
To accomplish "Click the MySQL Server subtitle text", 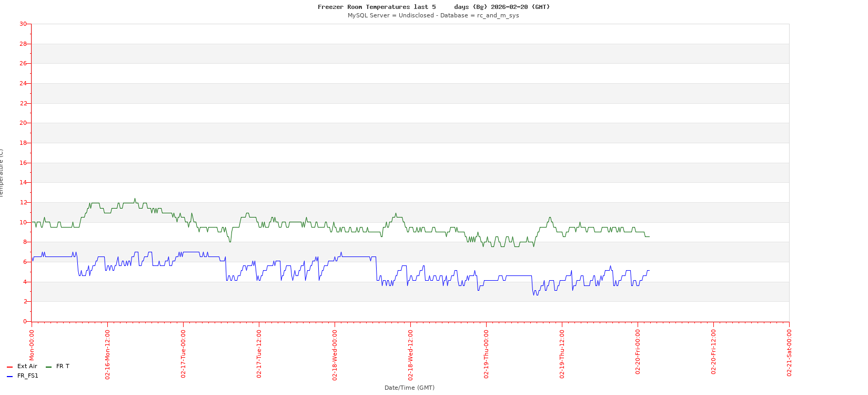I will (x=433, y=16).
